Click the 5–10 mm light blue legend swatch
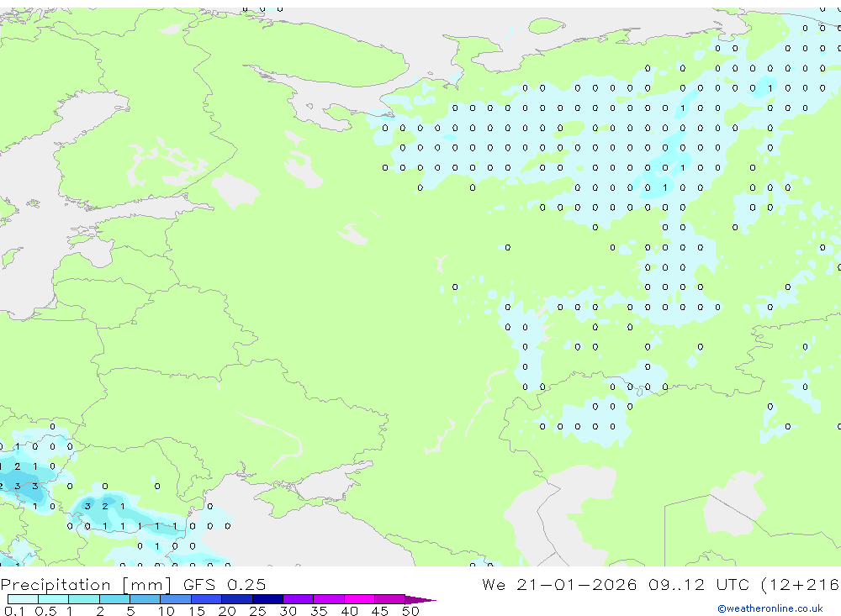The width and height of the screenshot is (841, 616). (x=145, y=599)
